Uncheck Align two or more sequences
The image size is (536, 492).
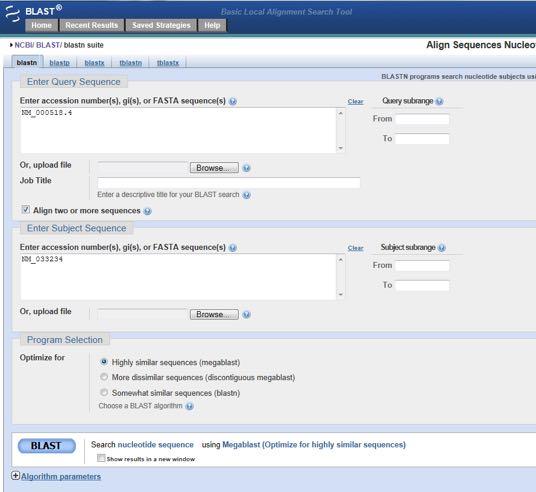pos(26,210)
